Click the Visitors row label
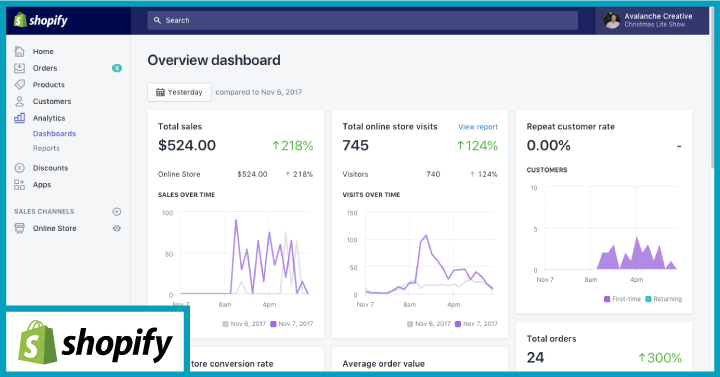720x377 pixels. pos(355,174)
